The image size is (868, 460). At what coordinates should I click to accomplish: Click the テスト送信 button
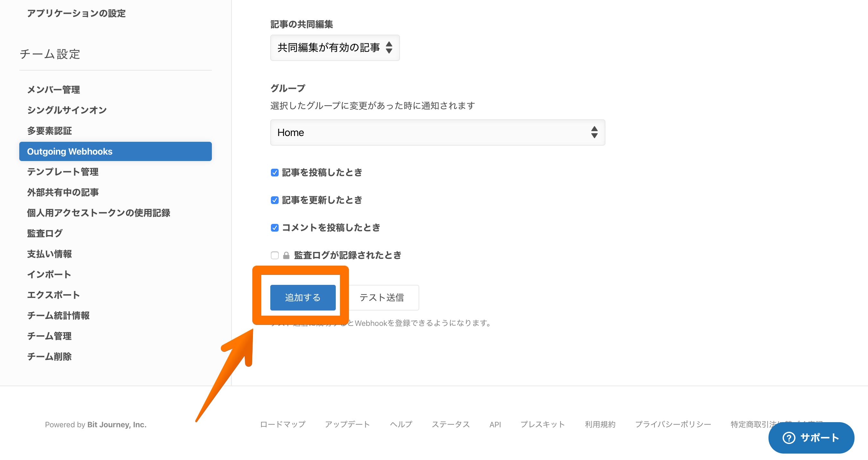tap(382, 297)
